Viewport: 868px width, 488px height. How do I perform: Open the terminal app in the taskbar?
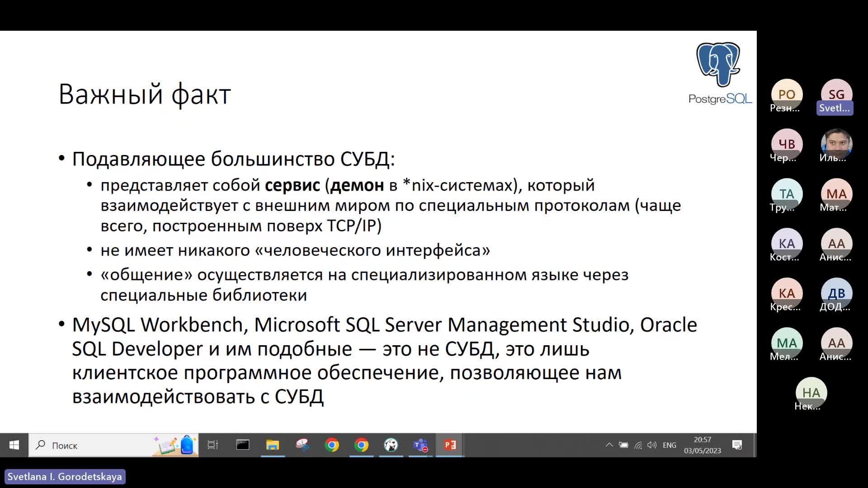tap(243, 445)
